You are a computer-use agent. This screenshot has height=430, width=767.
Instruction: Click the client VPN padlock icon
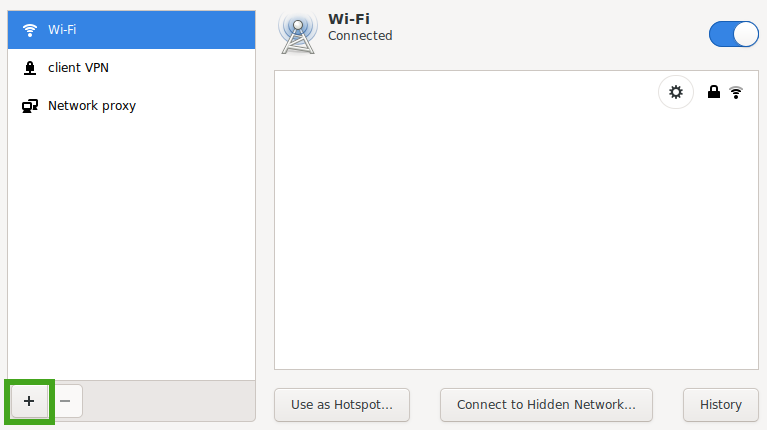point(30,68)
